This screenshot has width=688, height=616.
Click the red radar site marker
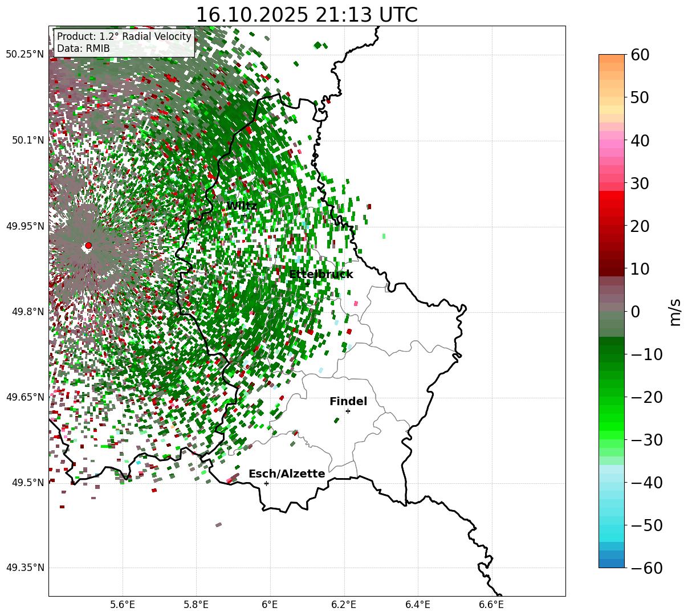(88, 246)
